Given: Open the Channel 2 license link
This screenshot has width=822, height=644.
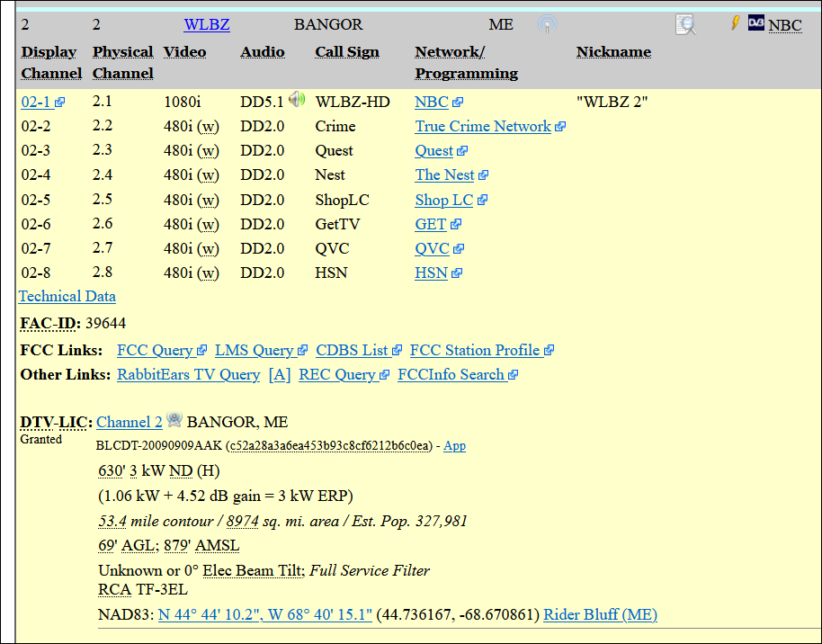Looking at the screenshot, I should coord(130,422).
